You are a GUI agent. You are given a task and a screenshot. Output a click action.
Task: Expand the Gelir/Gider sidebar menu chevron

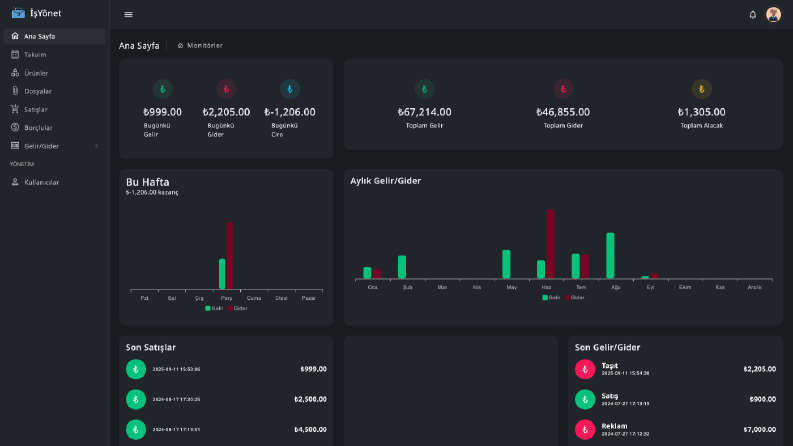click(97, 146)
